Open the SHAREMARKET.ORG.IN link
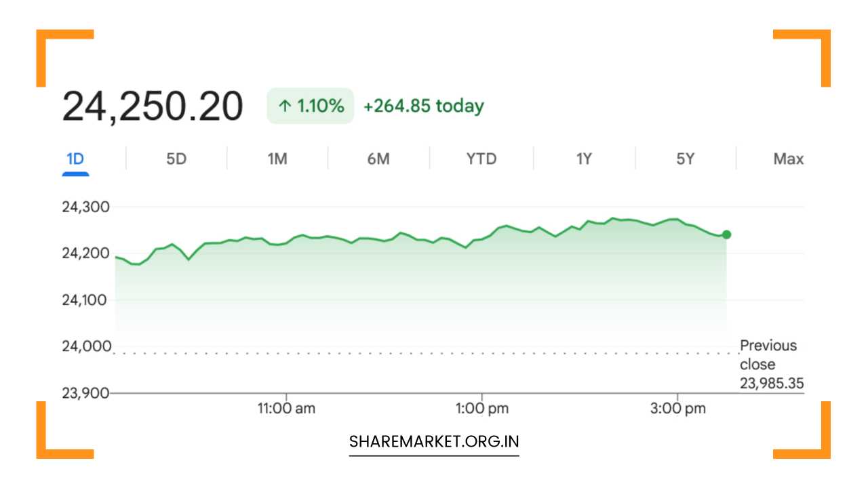Viewport: 868px width, 488px height. pos(434,442)
